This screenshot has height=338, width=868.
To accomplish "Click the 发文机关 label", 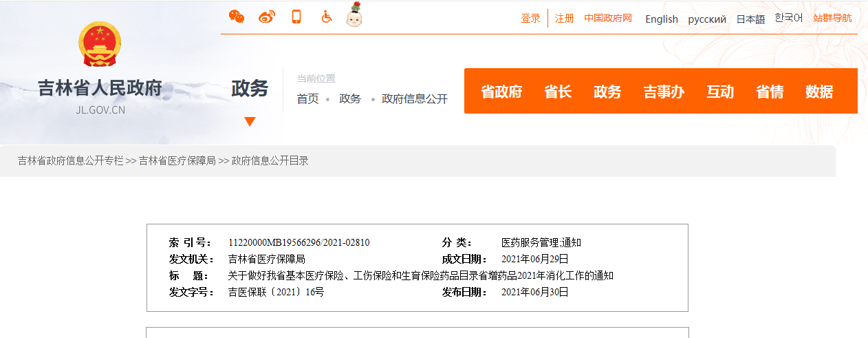I will point(192,260).
